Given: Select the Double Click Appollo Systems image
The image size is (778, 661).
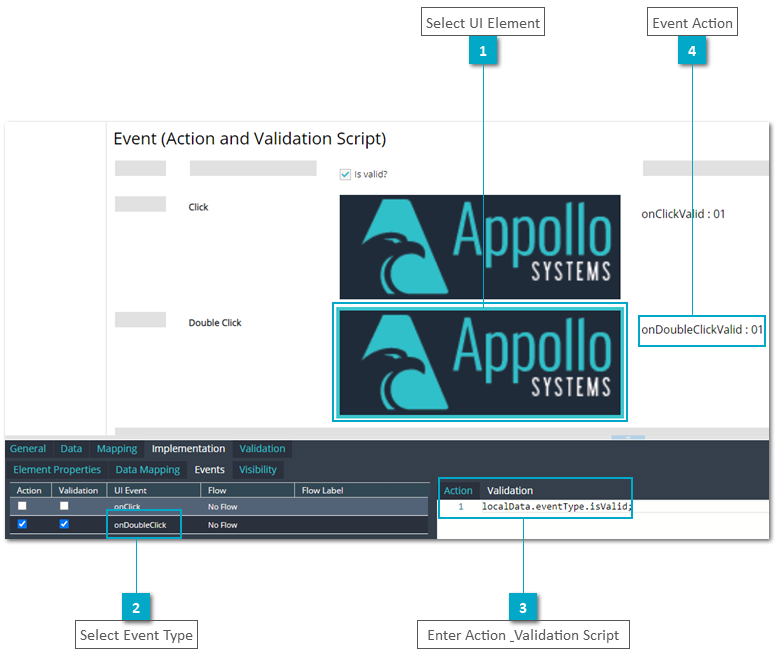Looking at the screenshot, I should 480,363.
